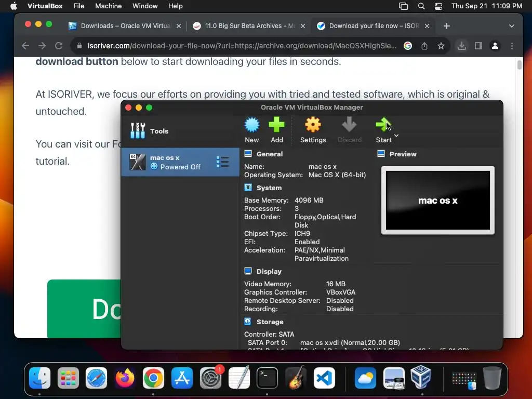Open Google Chrome from the Dock

(x=153, y=378)
